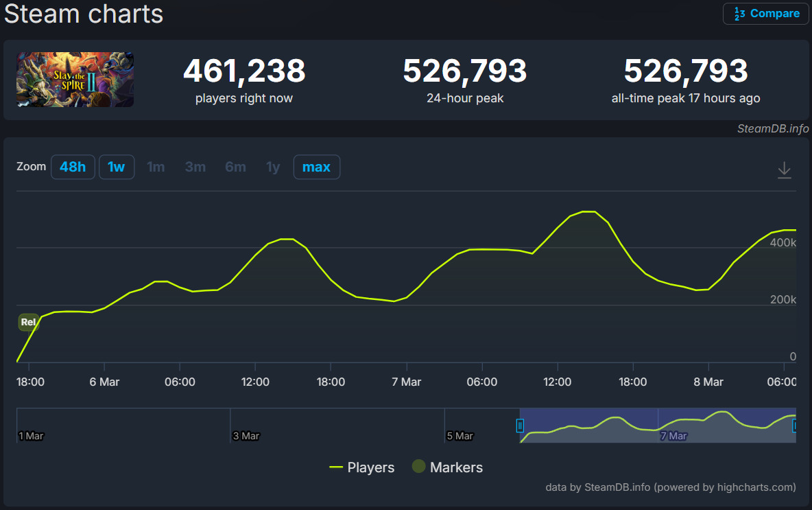Click the 6 Mar axis label
This screenshot has height=510, width=812.
(x=105, y=382)
